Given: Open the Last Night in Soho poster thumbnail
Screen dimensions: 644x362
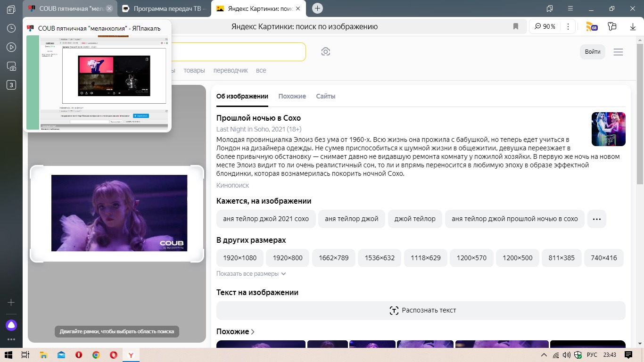Looking at the screenshot, I should click(609, 129).
